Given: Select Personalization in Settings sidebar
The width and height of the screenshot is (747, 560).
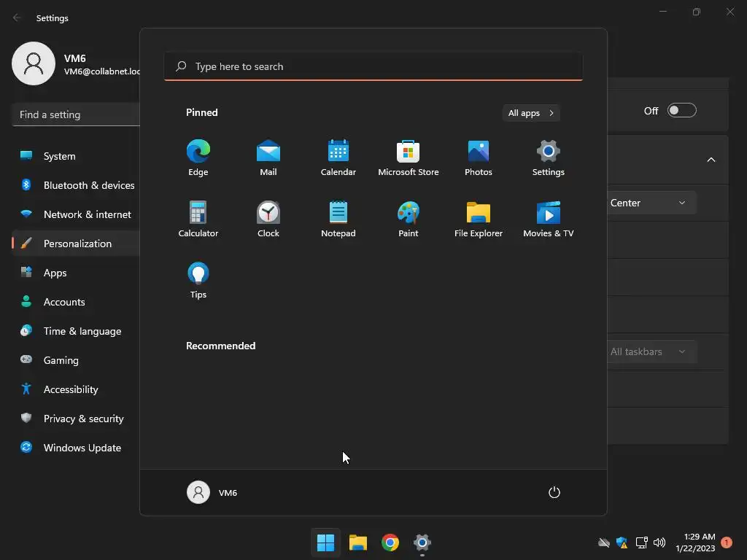Looking at the screenshot, I should point(76,244).
